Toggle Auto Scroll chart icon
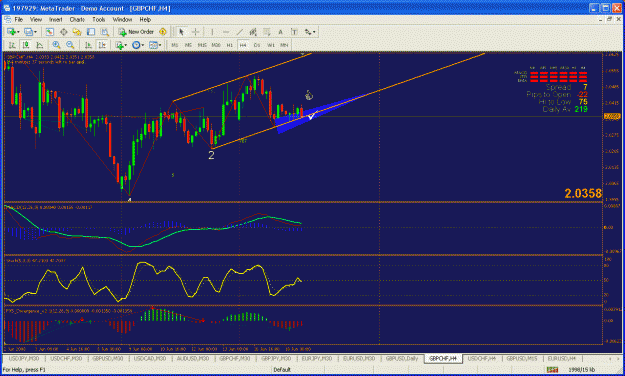Image resolution: width=625 pixels, height=376 pixels. [x=88, y=45]
